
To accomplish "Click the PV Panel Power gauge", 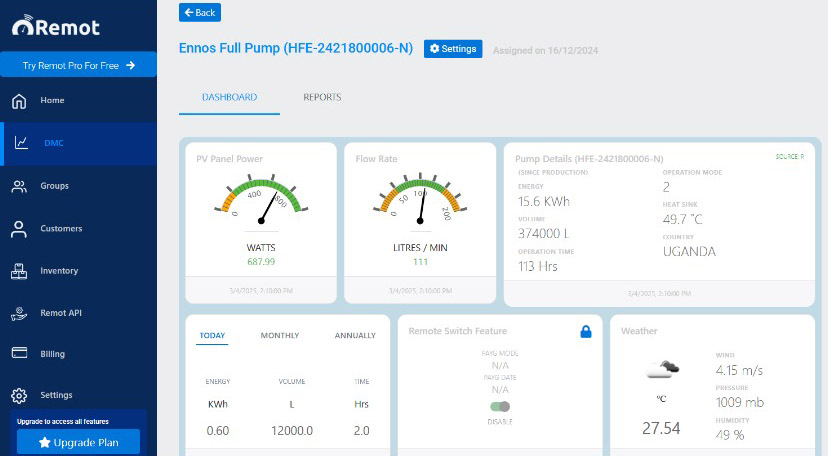I will pos(261,200).
